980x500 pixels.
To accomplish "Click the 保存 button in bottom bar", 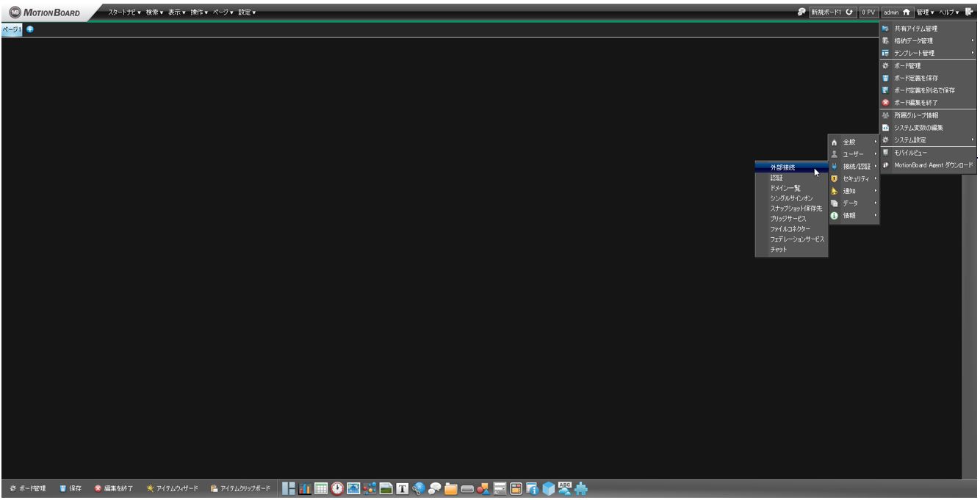I will [71, 489].
